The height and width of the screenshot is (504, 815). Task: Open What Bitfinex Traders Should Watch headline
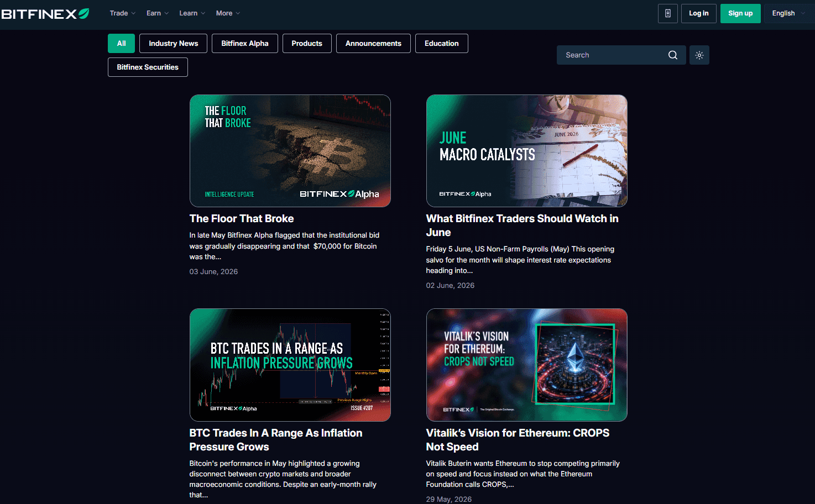tap(522, 225)
